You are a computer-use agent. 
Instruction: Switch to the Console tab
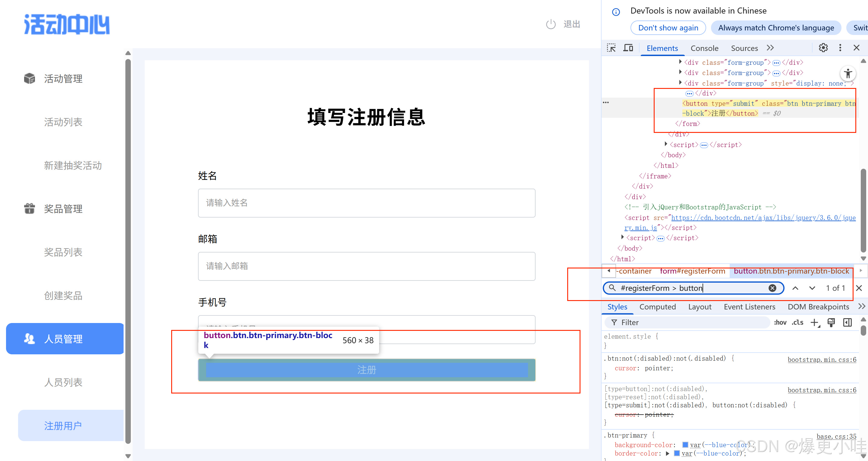point(704,48)
